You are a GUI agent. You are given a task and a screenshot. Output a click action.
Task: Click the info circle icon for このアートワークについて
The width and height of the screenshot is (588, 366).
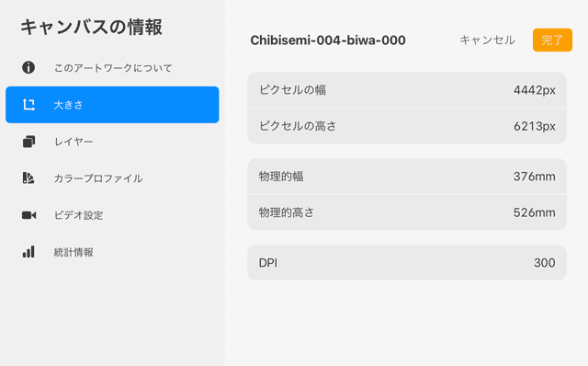(28, 67)
